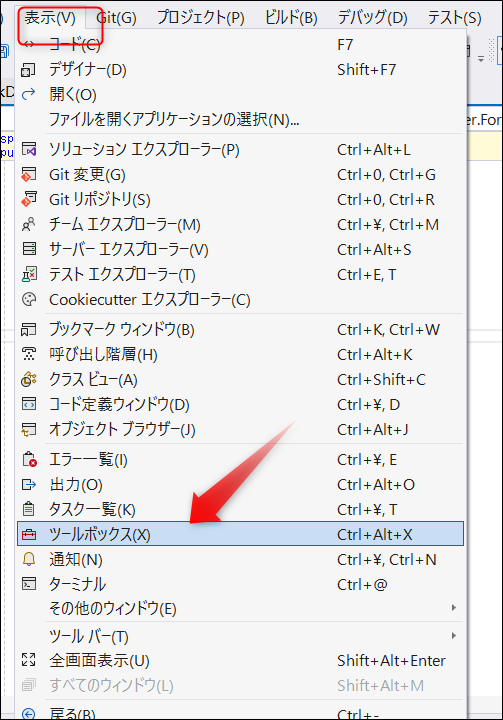Click the 全画面表示(U) fullscreen icon
This screenshot has width=503, height=720.
(x=28, y=660)
